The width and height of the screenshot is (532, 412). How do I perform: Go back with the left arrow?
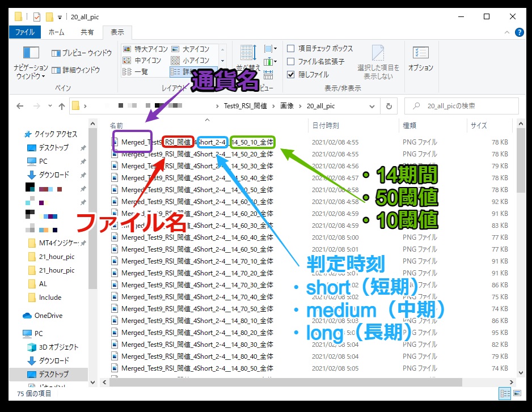click(20, 106)
